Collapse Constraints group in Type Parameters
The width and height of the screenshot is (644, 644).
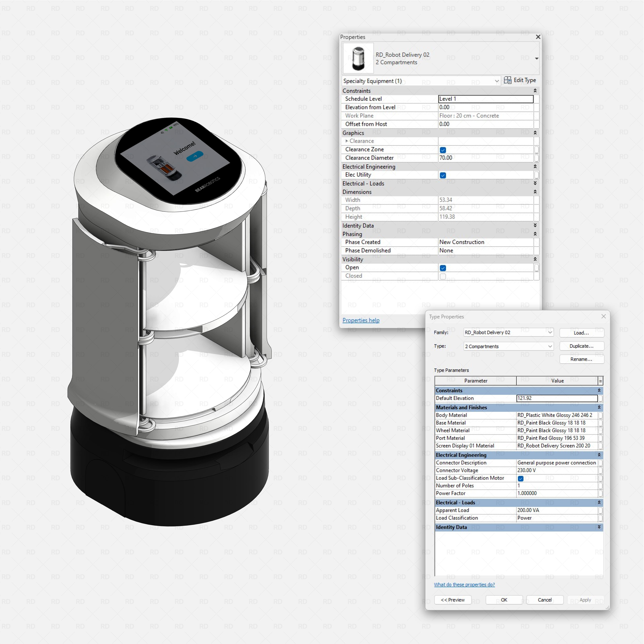(599, 390)
